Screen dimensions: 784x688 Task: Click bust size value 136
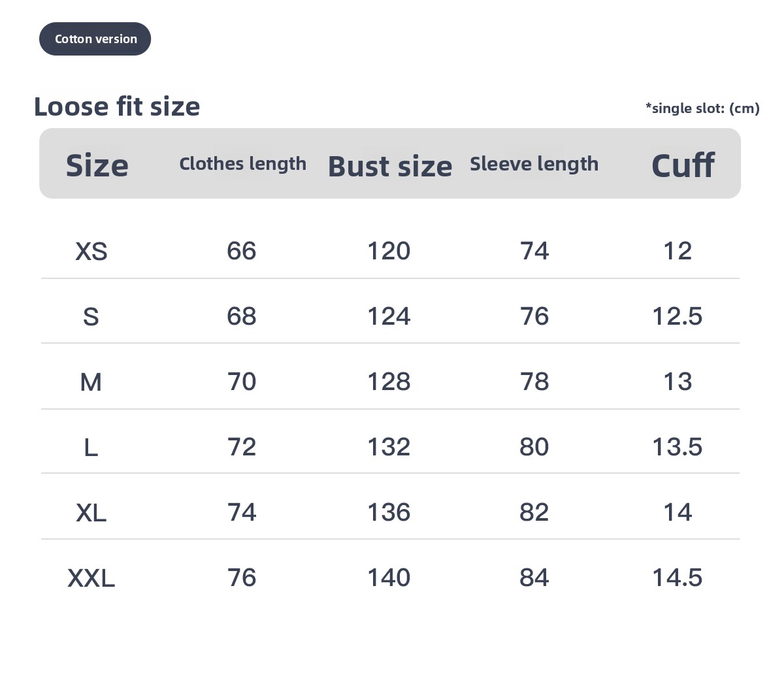(389, 512)
